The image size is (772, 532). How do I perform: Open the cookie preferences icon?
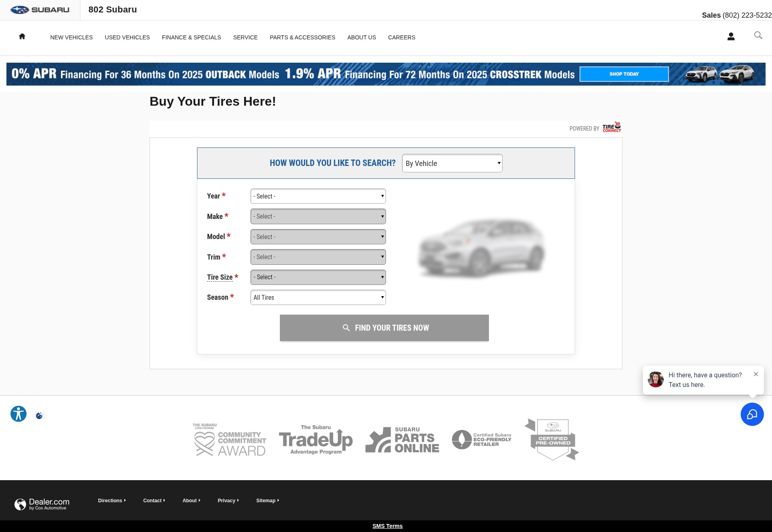click(39, 415)
